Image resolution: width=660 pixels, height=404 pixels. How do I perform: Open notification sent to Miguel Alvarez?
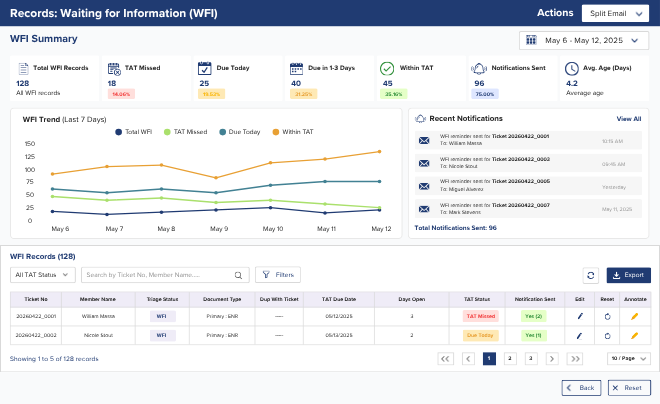[528, 186]
